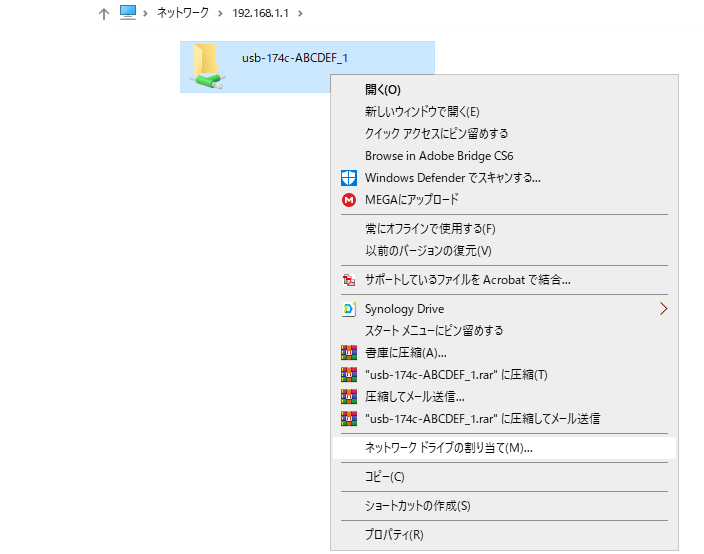Click the usb-174c-ABCDEF_1 network folder icon
This screenshot has width=704, height=554.
pos(207,66)
